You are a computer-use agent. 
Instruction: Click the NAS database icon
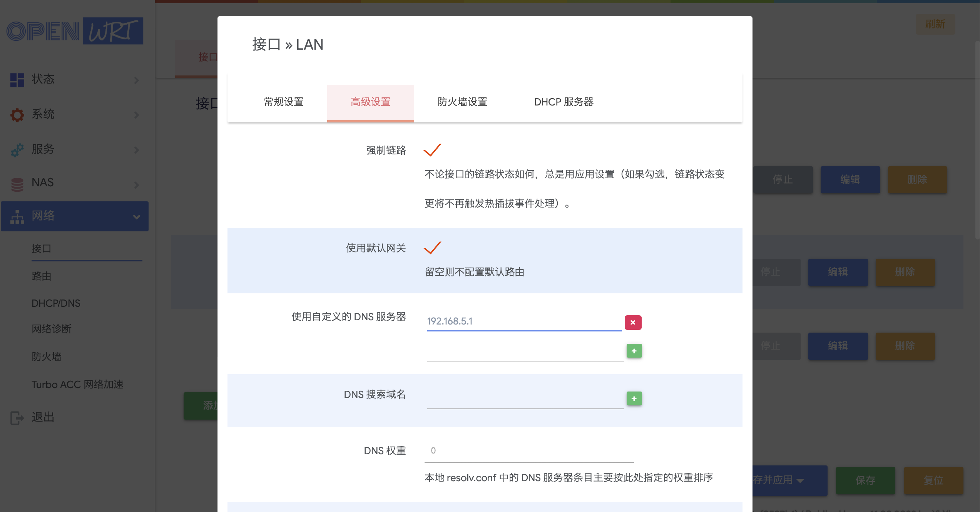[x=17, y=184]
